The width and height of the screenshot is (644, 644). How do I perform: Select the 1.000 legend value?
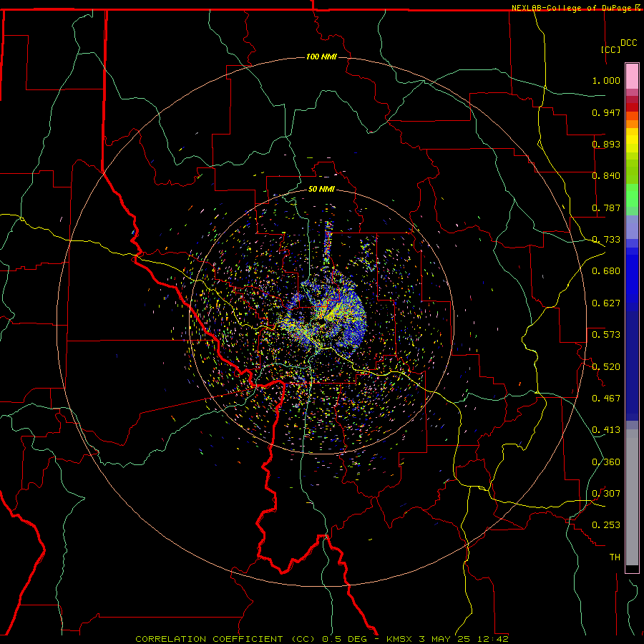606,80
